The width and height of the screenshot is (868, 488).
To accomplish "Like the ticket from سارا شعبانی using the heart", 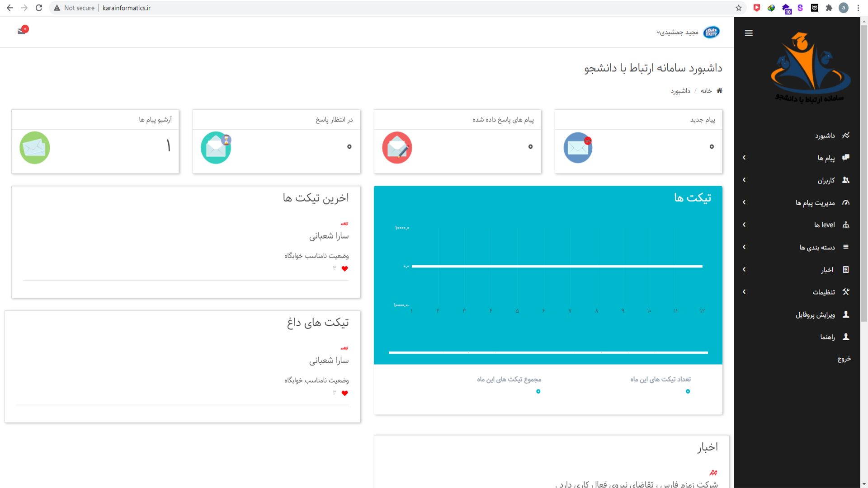I will (x=345, y=269).
